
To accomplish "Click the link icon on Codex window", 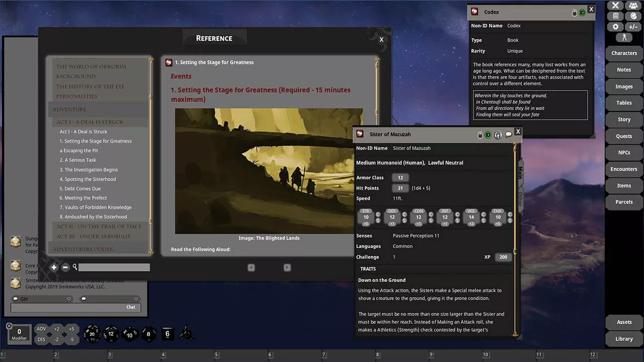I will point(474,12).
